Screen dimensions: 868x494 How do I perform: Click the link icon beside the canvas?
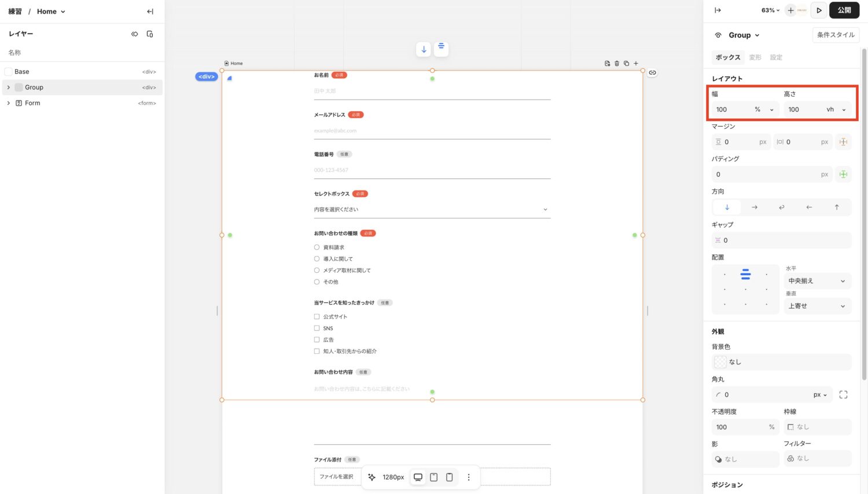point(652,73)
